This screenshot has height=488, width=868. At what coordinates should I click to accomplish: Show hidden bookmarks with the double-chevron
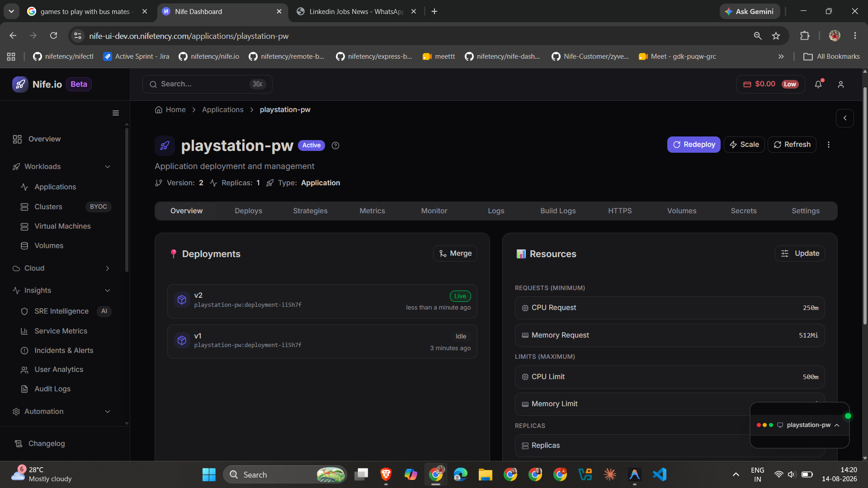coord(781,56)
